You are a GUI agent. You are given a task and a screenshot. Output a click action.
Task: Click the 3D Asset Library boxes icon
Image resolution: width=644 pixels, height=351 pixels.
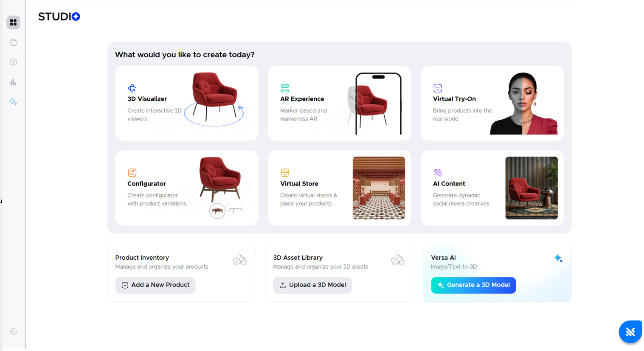click(398, 259)
